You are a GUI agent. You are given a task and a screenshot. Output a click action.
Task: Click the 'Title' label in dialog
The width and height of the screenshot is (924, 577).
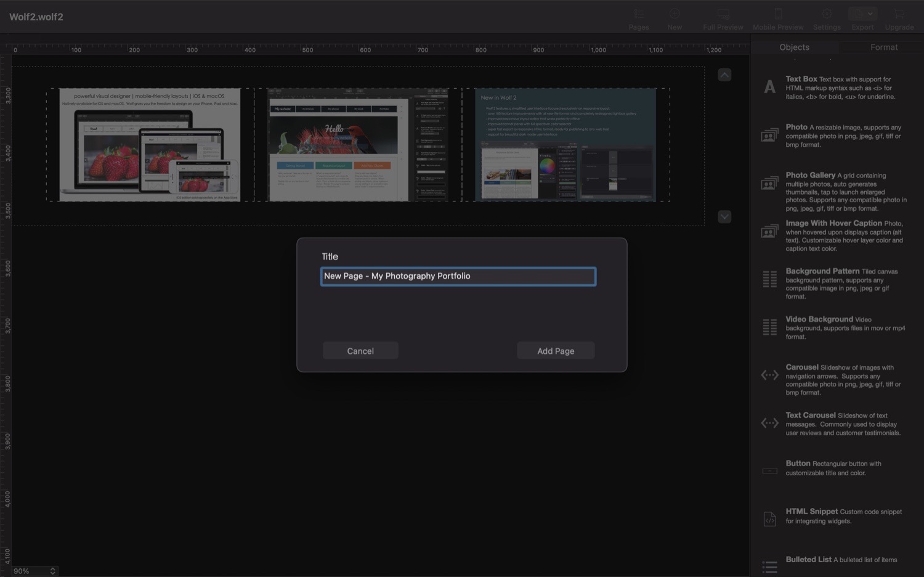330,256
